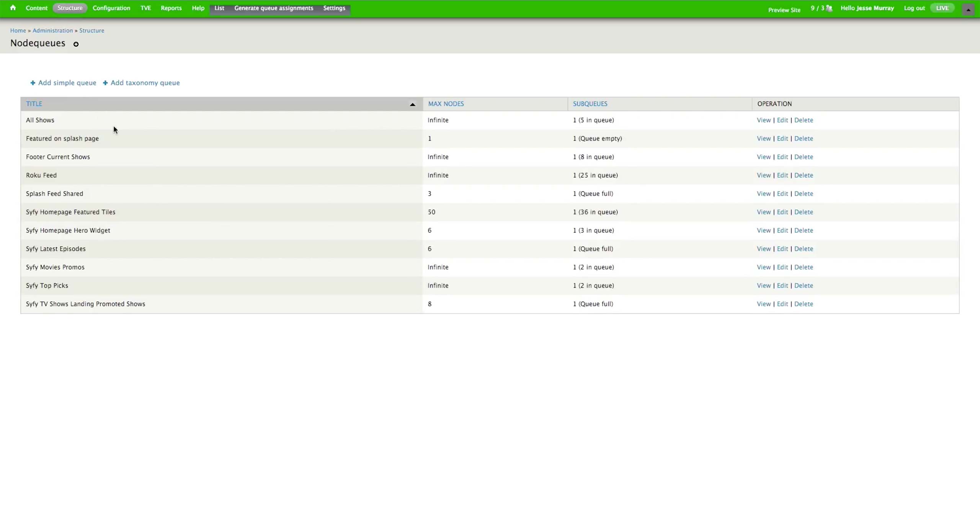Image resolution: width=980 pixels, height=515 pixels.
Task: Open the Configuration menu
Action: 111,8
